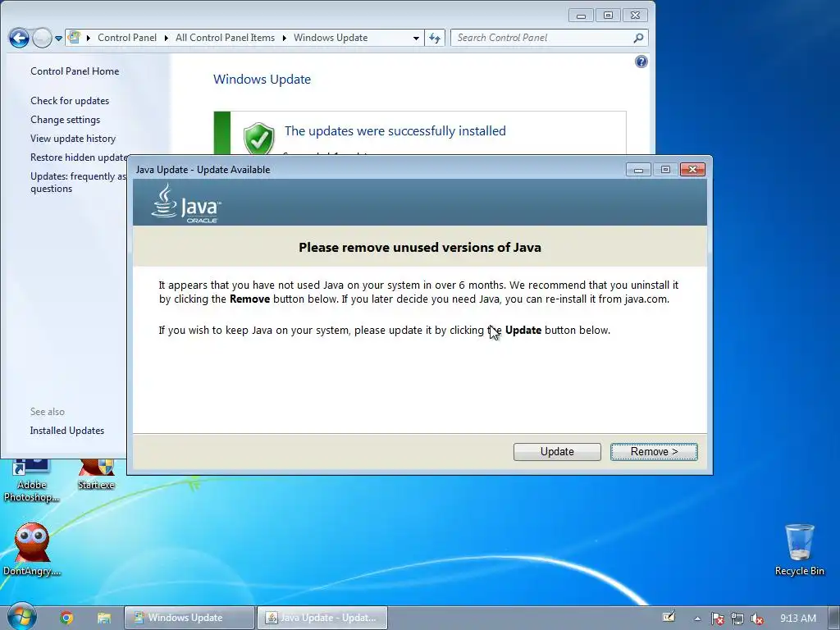Switch to Java Update taskbar button
This screenshot has height=630, width=840.
pos(322,618)
